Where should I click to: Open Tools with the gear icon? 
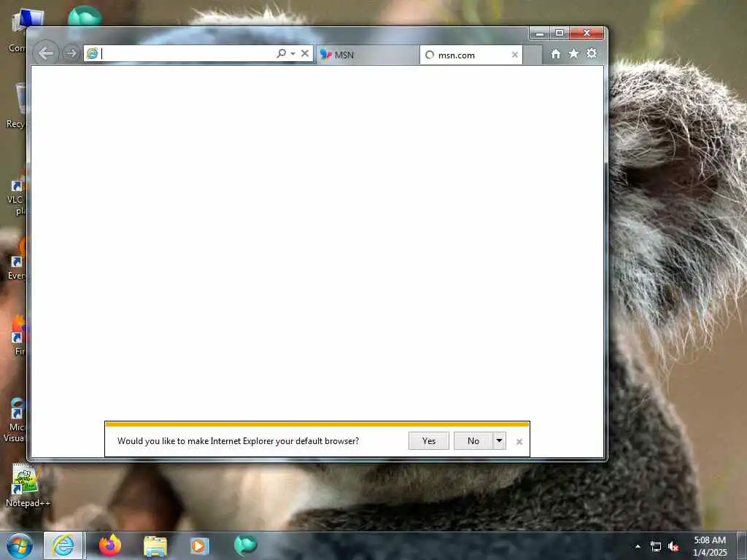(x=592, y=53)
